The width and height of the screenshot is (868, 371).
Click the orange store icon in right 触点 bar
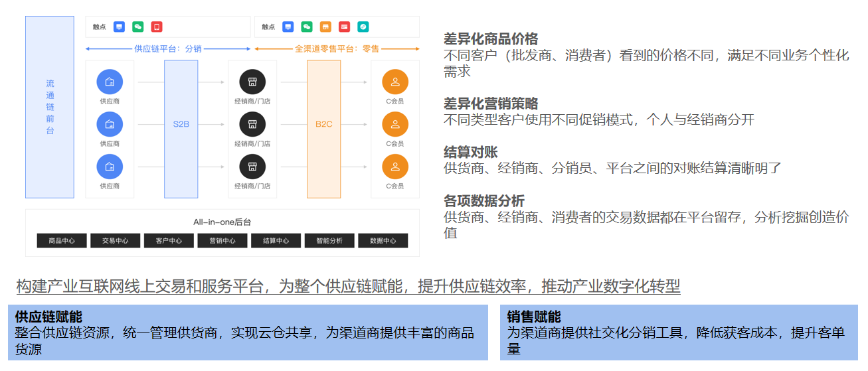[325, 27]
